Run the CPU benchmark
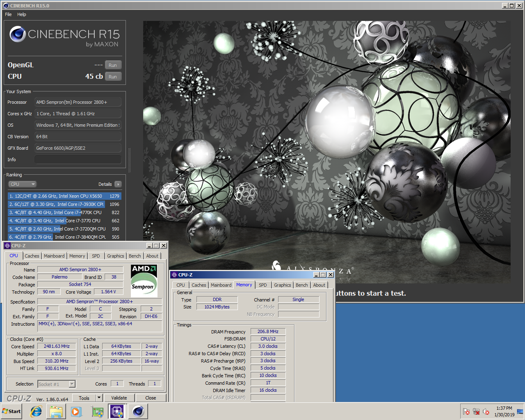Viewport: 525px width, 420px height. pyautogui.click(x=113, y=77)
